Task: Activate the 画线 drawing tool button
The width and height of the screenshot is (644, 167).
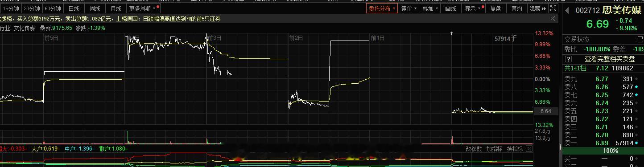Action: [x=451, y=8]
